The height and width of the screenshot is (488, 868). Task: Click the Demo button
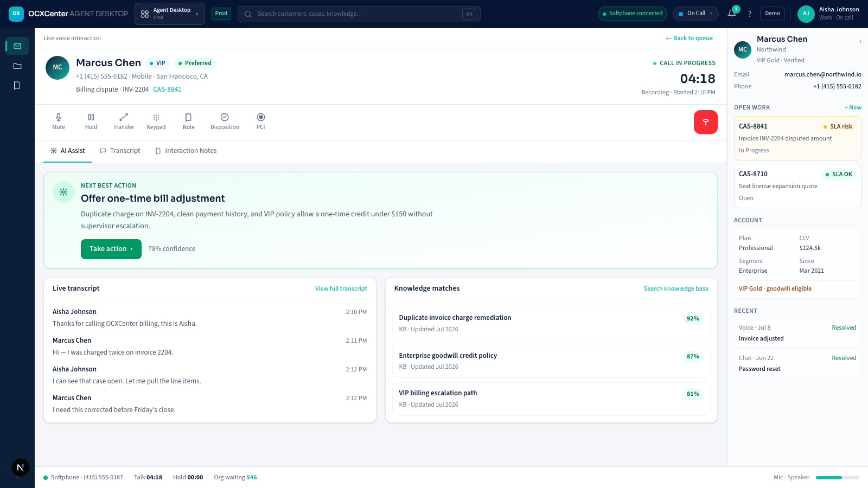773,14
